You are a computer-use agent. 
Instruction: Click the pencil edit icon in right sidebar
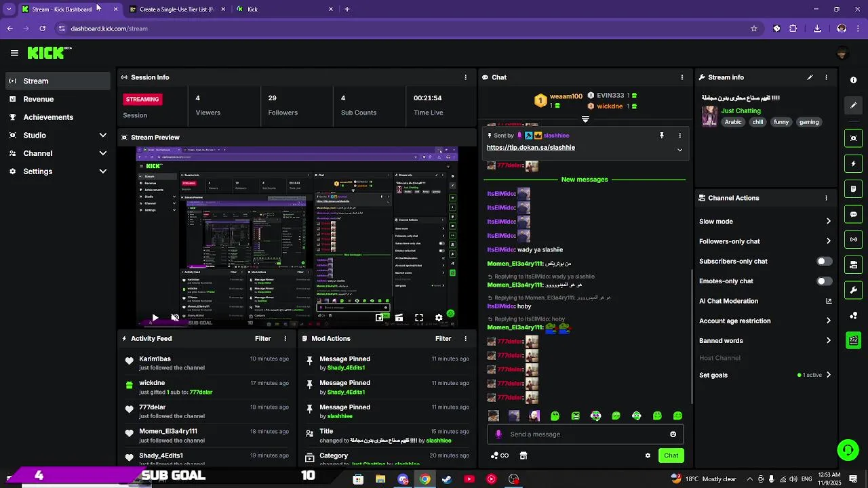(853, 105)
